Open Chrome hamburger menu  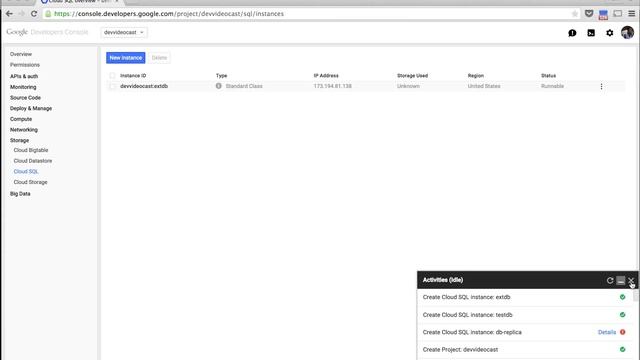(x=631, y=14)
